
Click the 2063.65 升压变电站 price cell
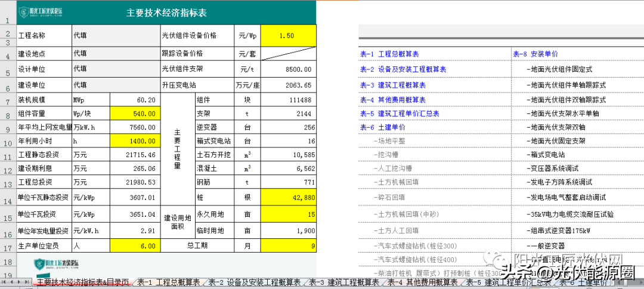[289, 85]
